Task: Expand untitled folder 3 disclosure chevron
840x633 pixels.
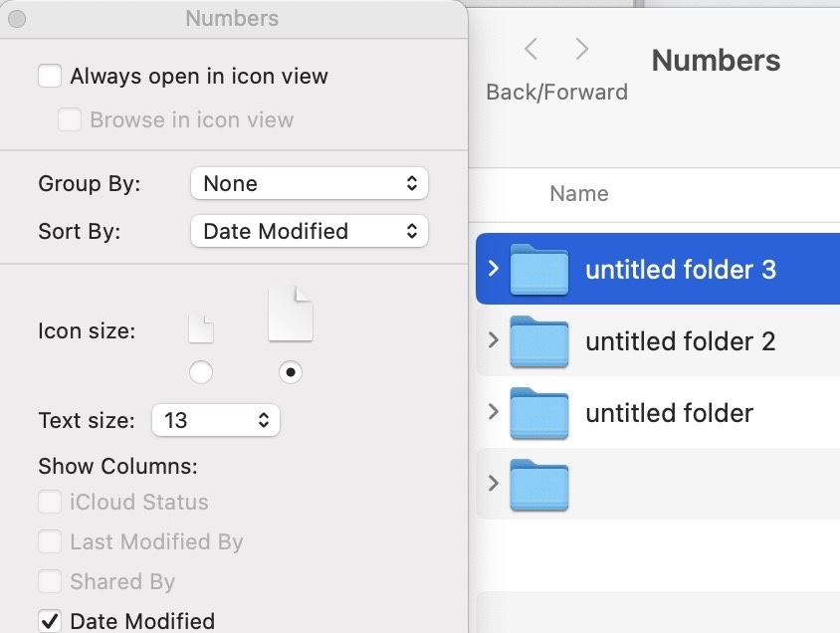Action: [x=494, y=269]
